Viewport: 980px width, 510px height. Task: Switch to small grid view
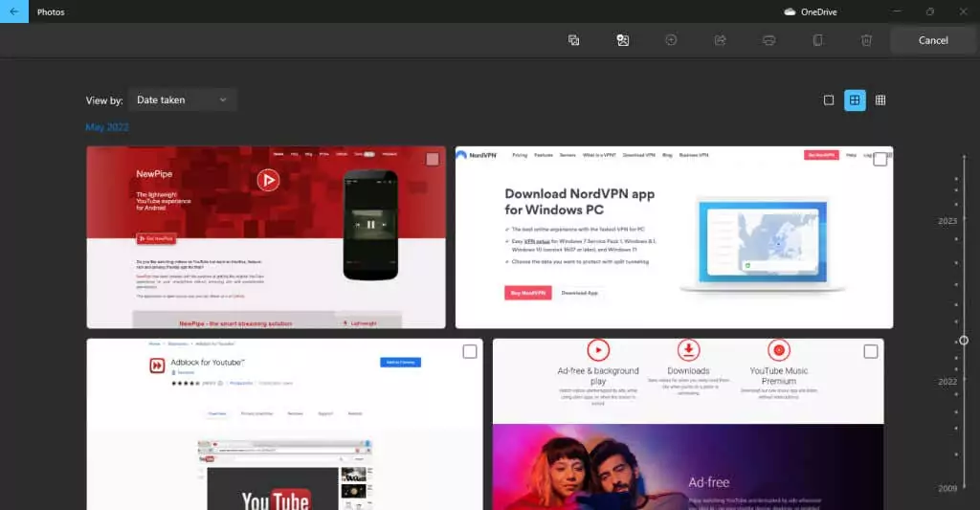(880, 100)
